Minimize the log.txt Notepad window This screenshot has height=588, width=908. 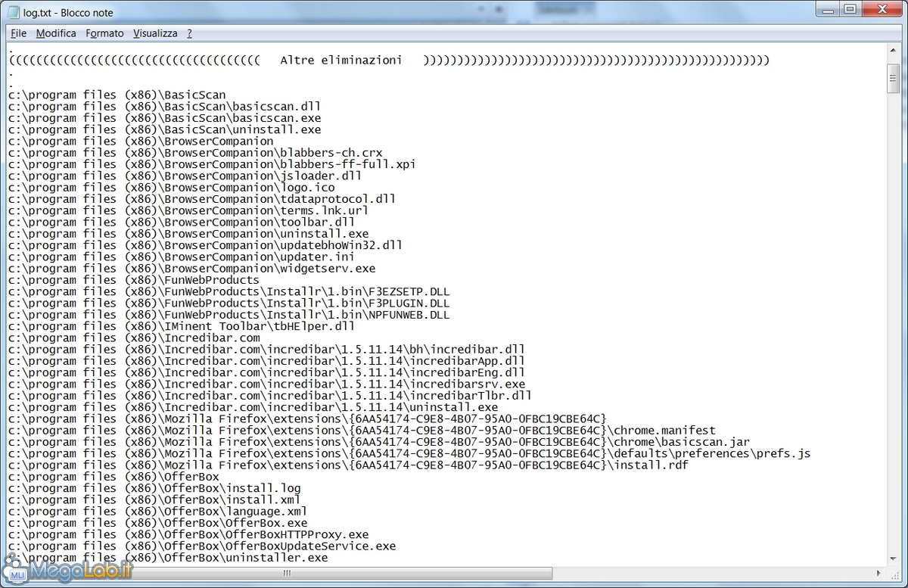[x=828, y=9]
